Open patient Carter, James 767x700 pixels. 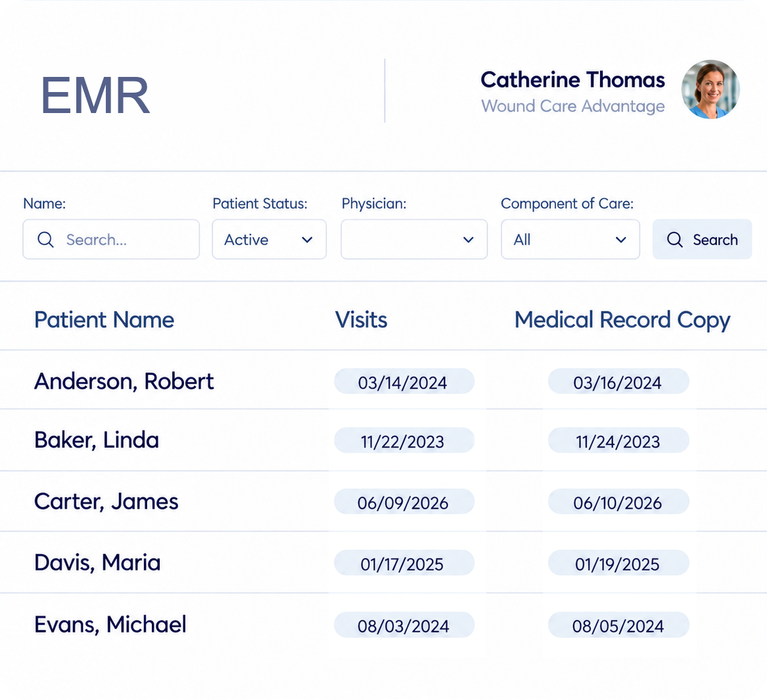106,502
